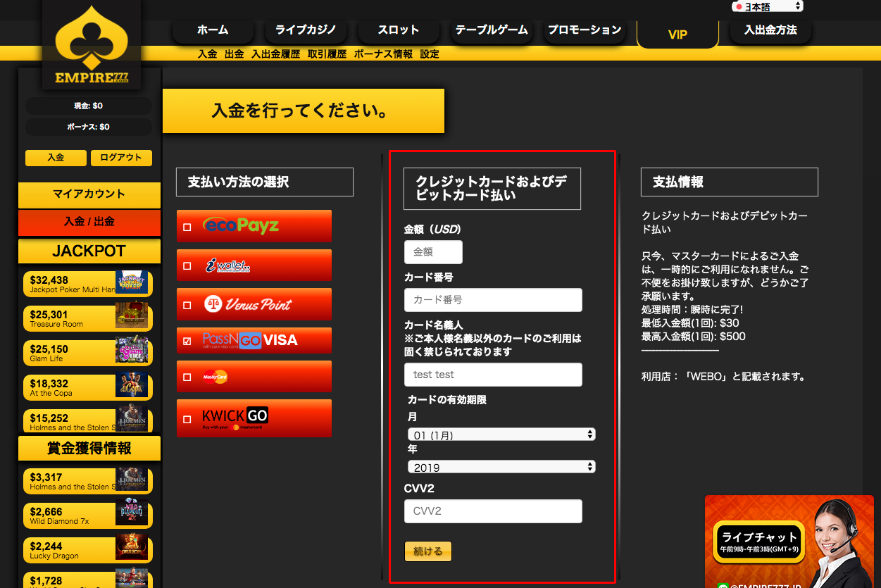The height and width of the screenshot is (588, 881).
Task: Click the 賞金獲得情報 section header
Action: coord(89,449)
